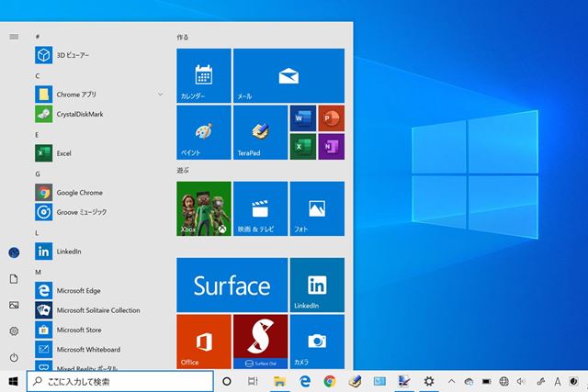
Task: Open the Surface Dial tile
Action: pyautogui.click(x=260, y=342)
